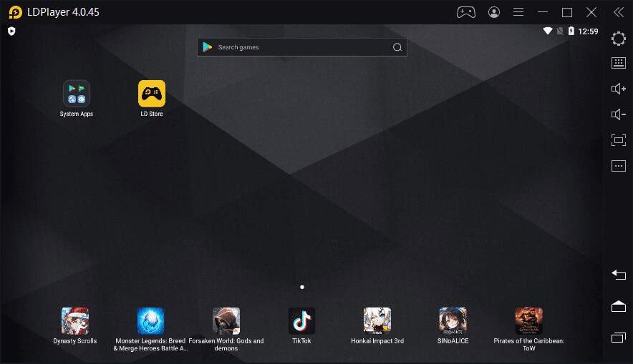
Task: Open Forsaken World: Gods and demons
Action: (x=226, y=321)
